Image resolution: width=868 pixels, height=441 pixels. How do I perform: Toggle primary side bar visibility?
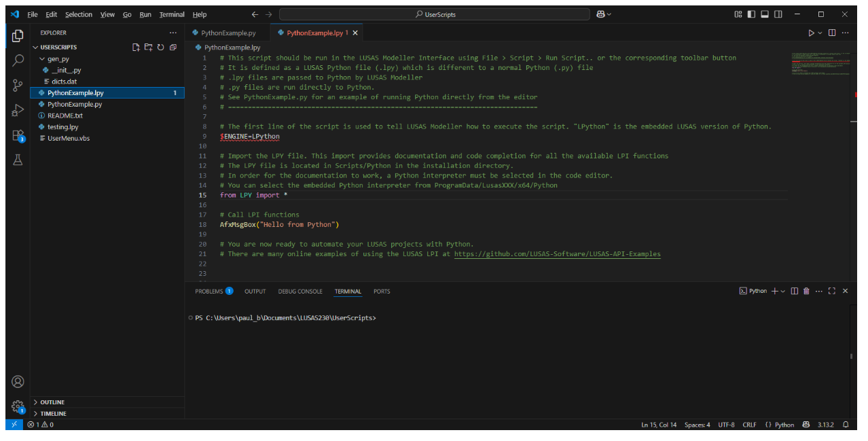pyautogui.click(x=752, y=14)
